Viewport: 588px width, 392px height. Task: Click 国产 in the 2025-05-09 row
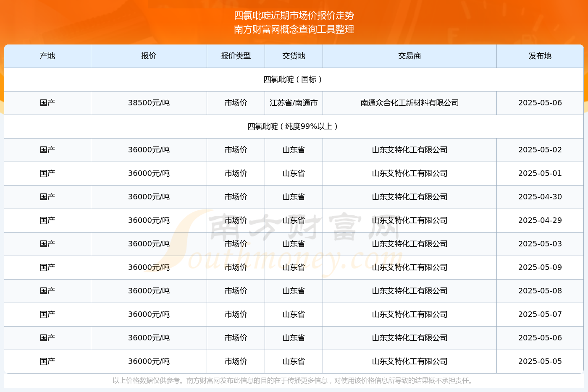(x=47, y=267)
